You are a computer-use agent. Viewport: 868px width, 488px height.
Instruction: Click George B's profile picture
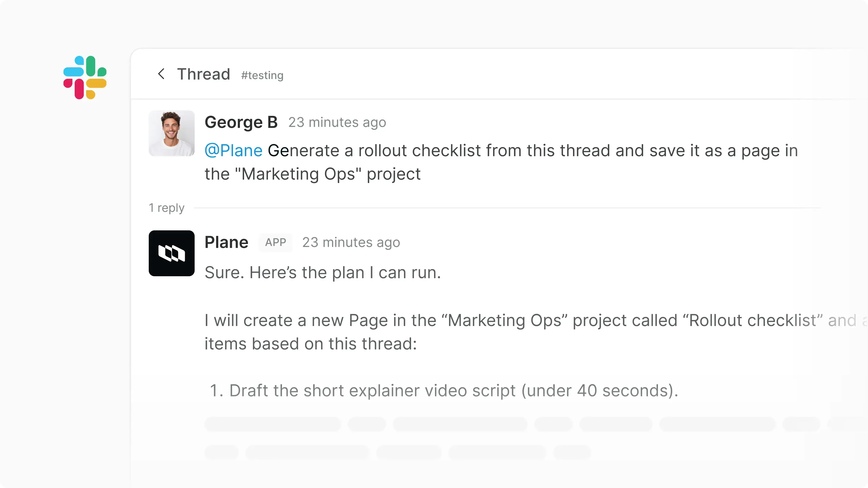pyautogui.click(x=172, y=133)
